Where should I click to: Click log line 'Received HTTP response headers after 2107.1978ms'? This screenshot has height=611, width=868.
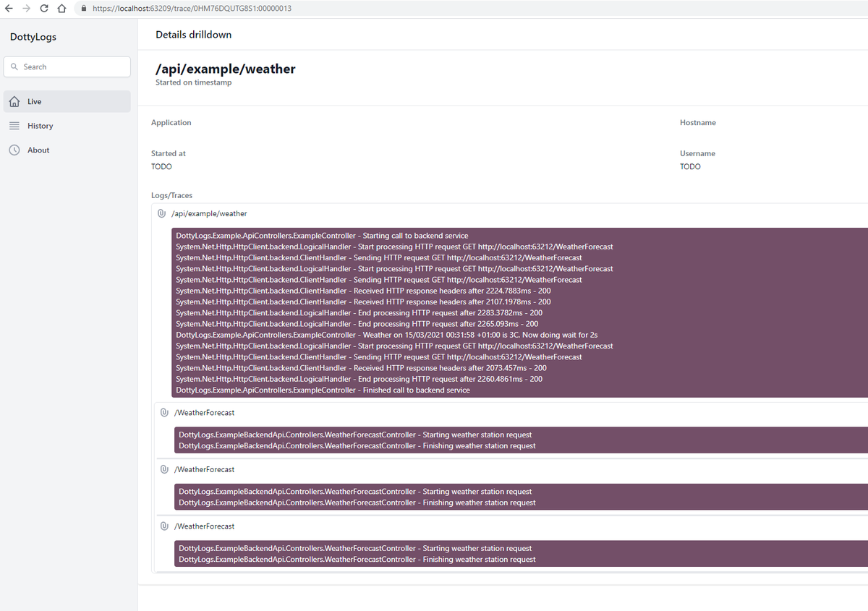363,302
